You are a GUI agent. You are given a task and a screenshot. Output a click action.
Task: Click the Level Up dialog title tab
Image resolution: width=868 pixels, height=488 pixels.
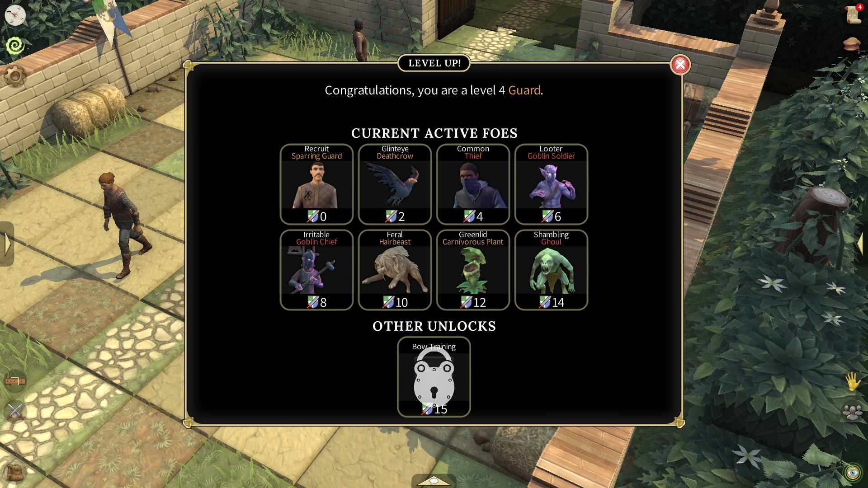434,63
